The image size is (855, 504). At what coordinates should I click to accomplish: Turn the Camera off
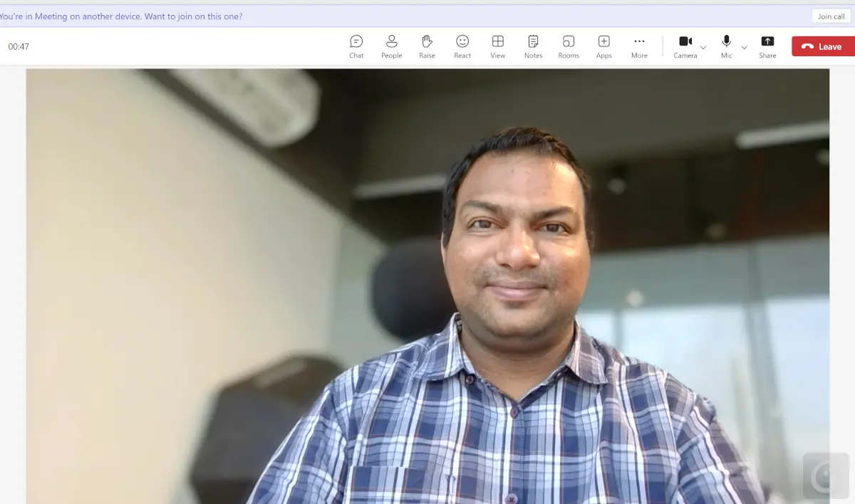(x=685, y=46)
